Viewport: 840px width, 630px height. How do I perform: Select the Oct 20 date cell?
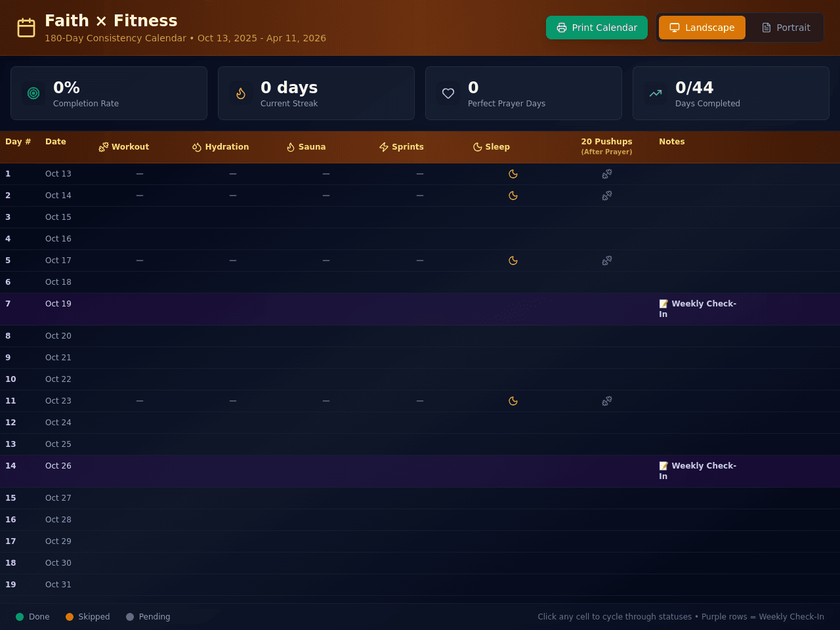pyautogui.click(x=58, y=336)
